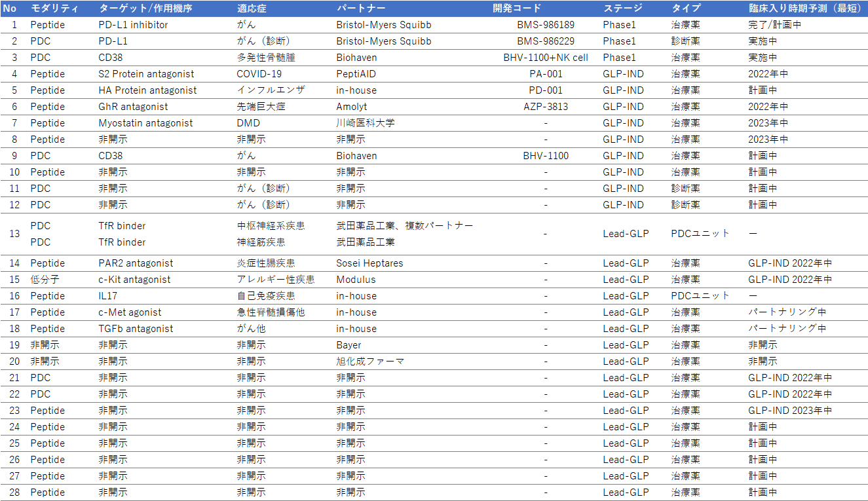
Task: Click the PAR2 antagonist cell
Action: coord(136,263)
